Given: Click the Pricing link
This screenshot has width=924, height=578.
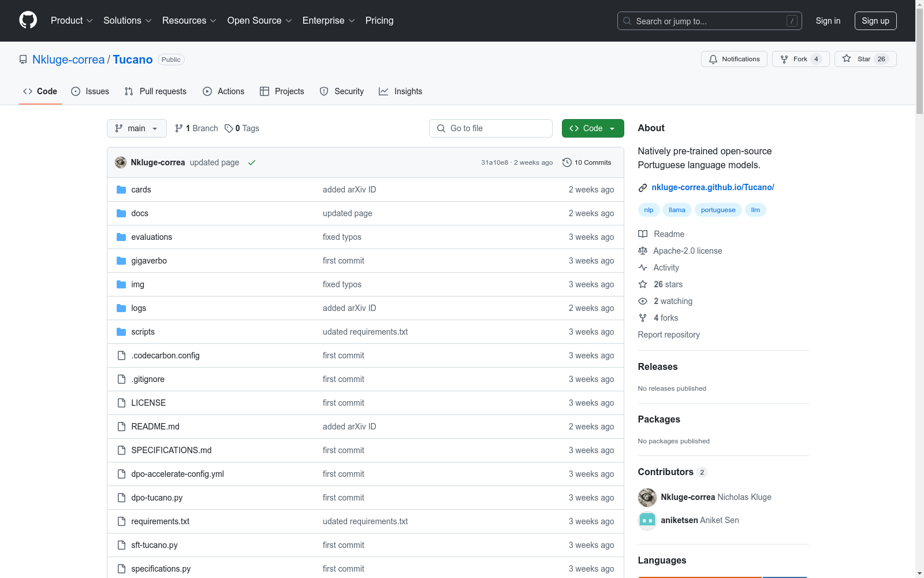Looking at the screenshot, I should click(x=379, y=21).
